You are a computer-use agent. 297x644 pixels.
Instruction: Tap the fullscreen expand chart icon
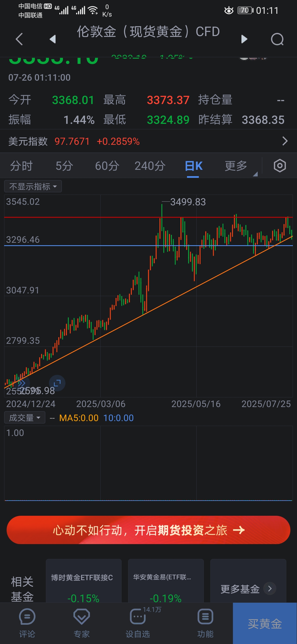pos(57,383)
